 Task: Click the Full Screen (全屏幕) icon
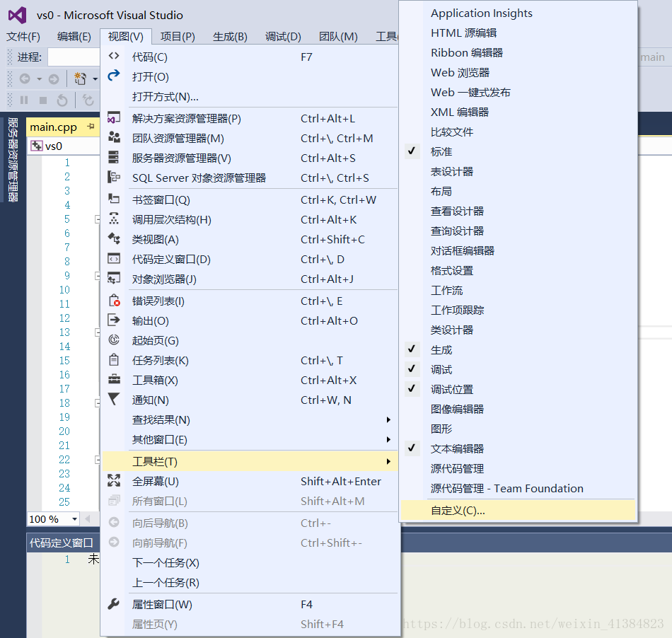[x=114, y=480]
